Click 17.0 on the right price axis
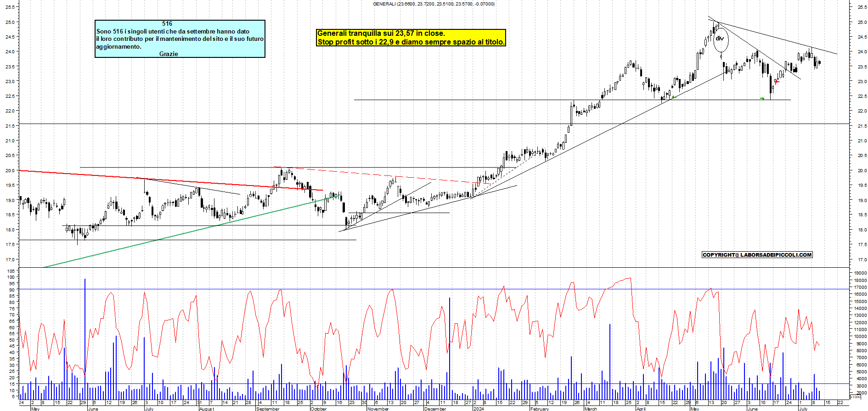Image resolution: width=868 pixels, height=411 pixels. coord(862,259)
